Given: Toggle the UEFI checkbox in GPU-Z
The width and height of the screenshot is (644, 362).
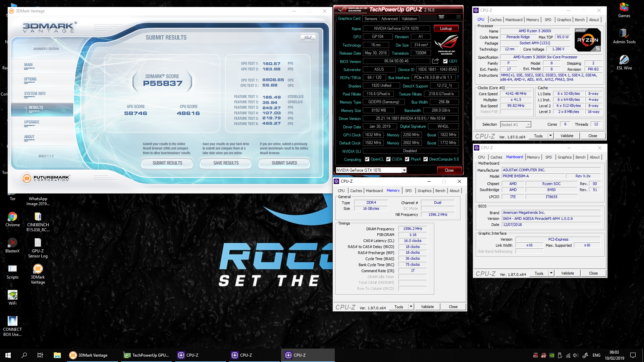Looking at the screenshot, I should coord(445,61).
